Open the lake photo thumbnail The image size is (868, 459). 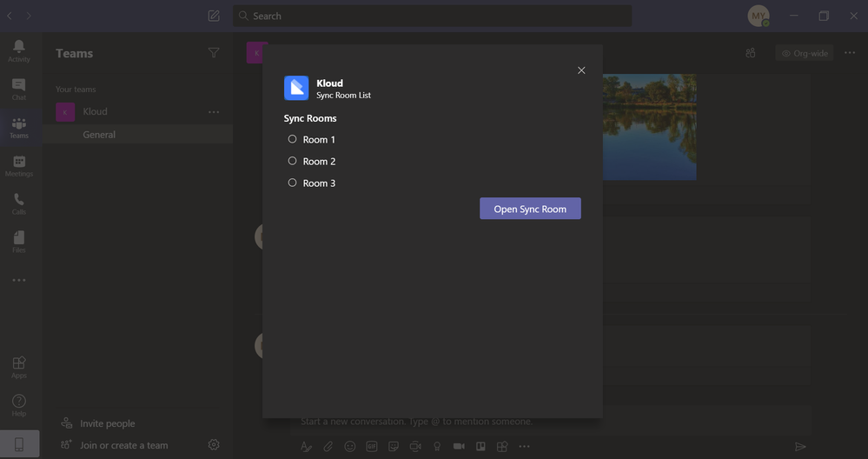pos(649,127)
